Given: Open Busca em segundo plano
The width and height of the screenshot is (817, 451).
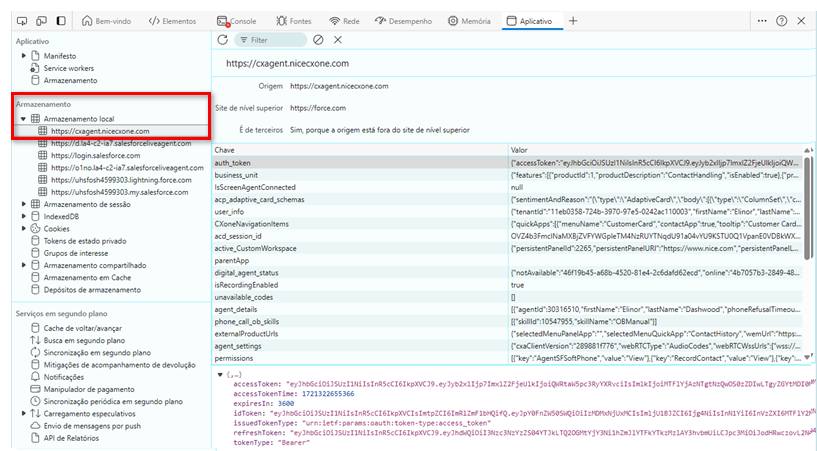Looking at the screenshot, I should (84, 341).
